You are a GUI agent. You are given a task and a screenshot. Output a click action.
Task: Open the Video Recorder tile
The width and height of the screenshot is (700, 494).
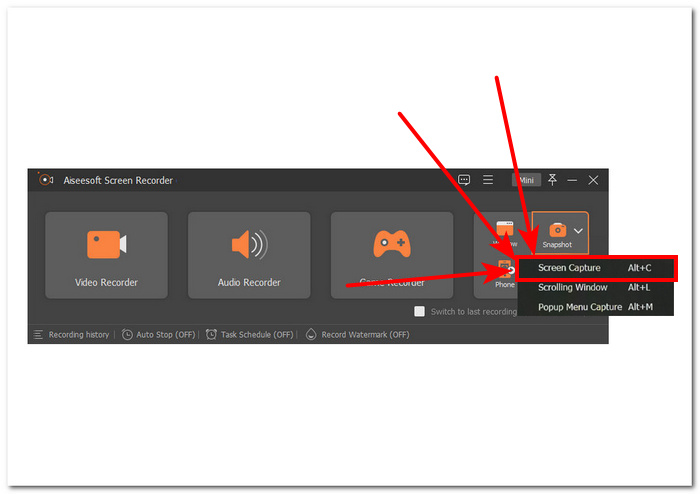click(x=106, y=255)
